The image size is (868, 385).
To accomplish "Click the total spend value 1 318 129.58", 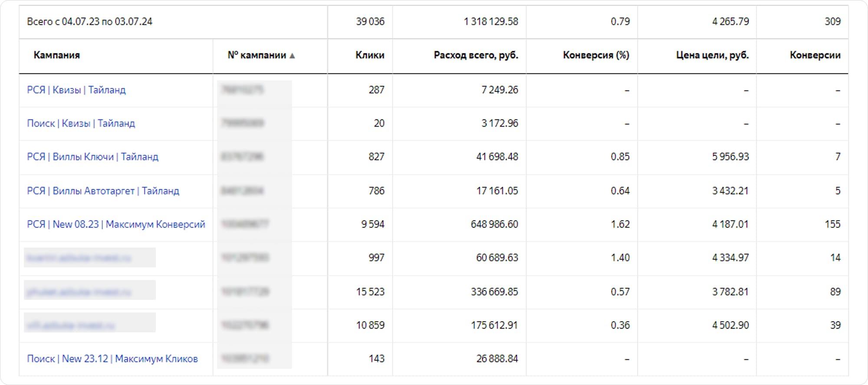I will pyautogui.click(x=490, y=22).
